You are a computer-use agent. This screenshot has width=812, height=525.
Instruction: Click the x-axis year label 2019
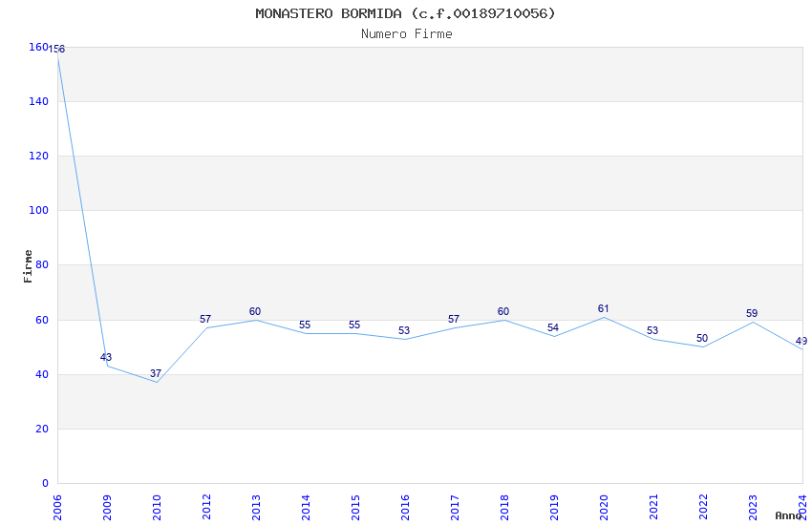(x=555, y=507)
